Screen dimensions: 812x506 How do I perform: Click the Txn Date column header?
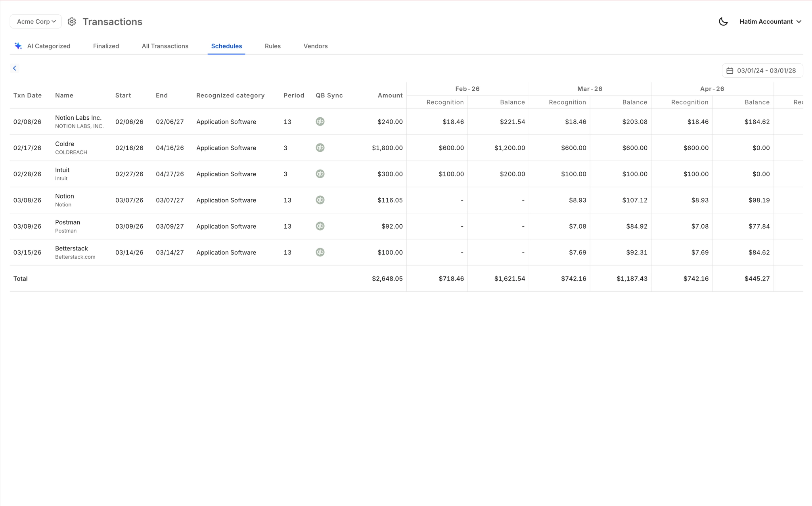[27, 95]
